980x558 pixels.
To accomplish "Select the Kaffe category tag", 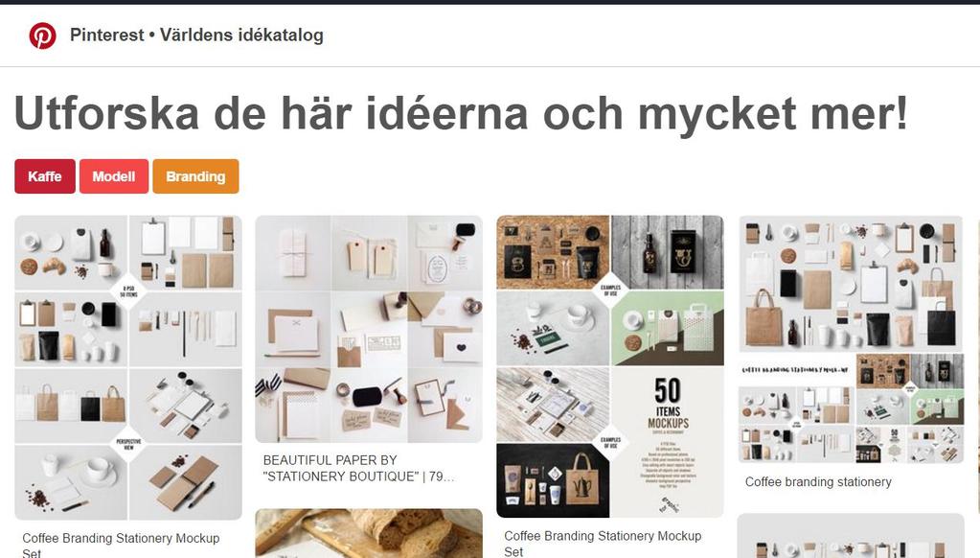I will point(45,176).
